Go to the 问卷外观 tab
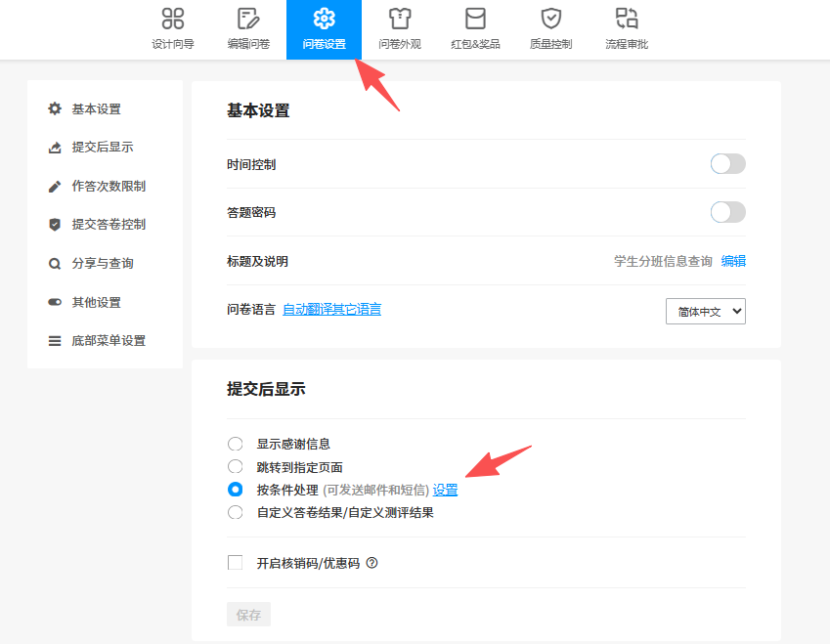830x644 pixels. point(400,29)
